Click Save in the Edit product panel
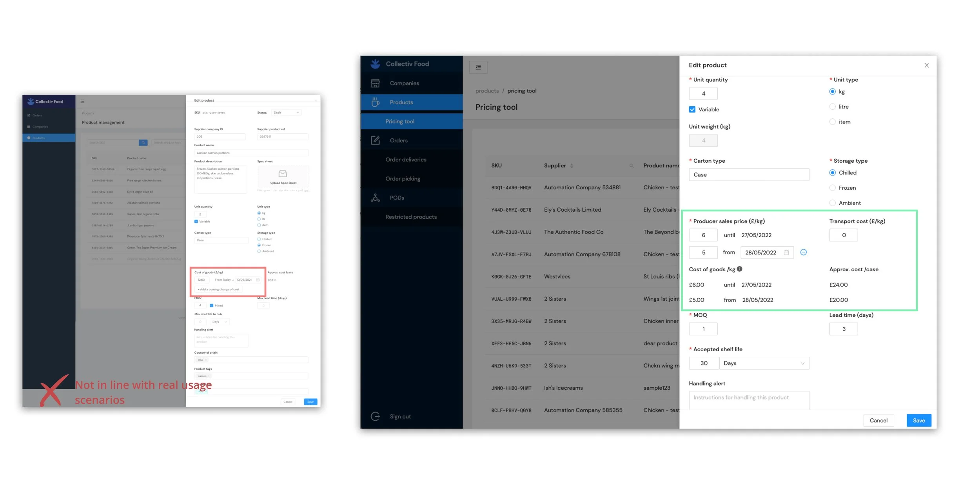 [919, 420]
